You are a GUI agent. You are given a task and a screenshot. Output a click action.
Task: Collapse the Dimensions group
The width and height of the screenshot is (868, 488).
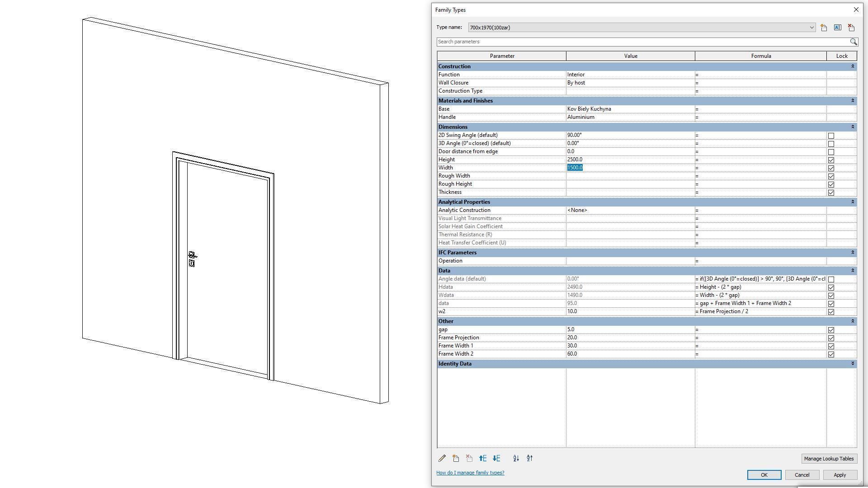point(853,127)
